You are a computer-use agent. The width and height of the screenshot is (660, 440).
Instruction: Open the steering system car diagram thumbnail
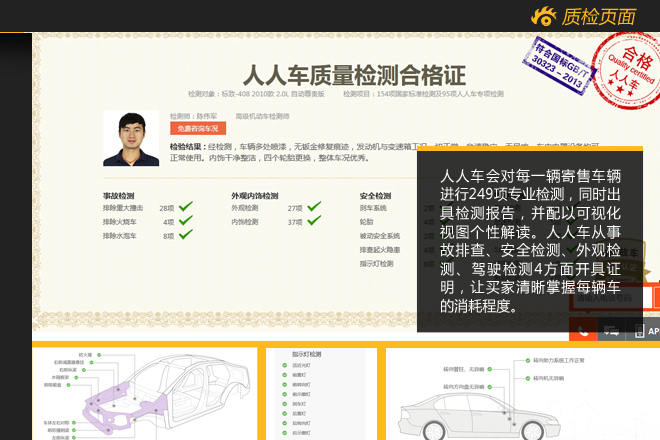coord(523,394)
